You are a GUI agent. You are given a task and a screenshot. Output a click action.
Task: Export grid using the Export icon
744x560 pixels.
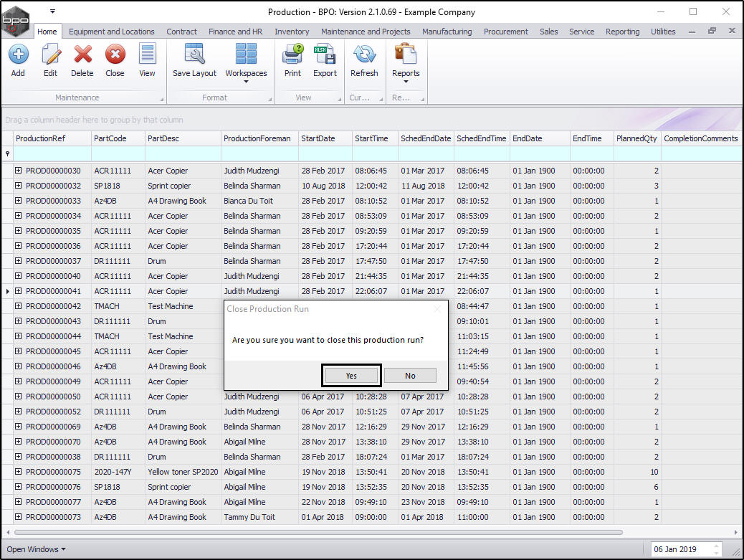[x=325, y=60]
